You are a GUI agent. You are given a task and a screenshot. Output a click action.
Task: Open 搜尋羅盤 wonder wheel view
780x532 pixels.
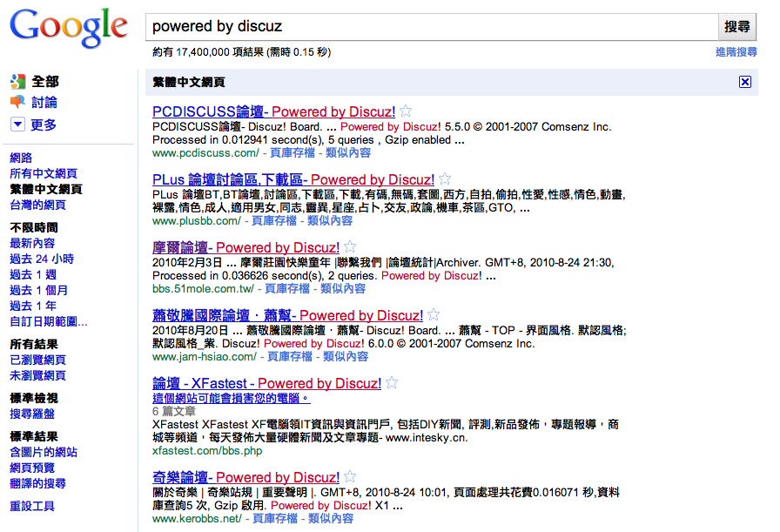pyautogui.click(x=32, y=414)
